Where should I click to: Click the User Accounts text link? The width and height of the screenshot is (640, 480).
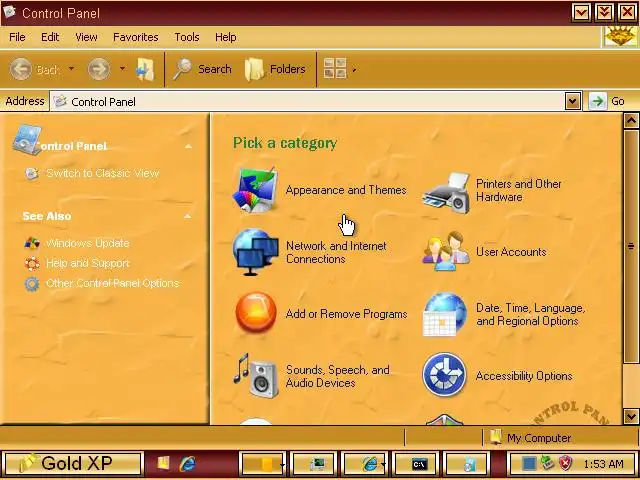point(511,252)
